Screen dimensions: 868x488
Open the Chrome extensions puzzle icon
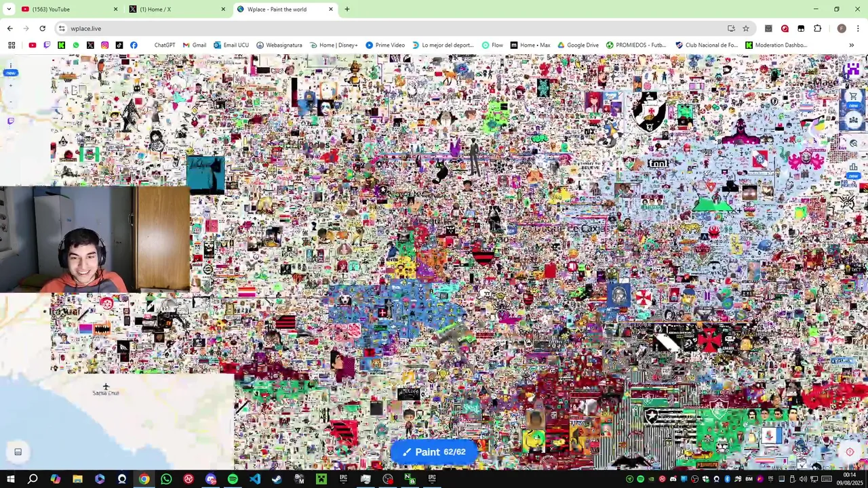click(x=817, y=28)
